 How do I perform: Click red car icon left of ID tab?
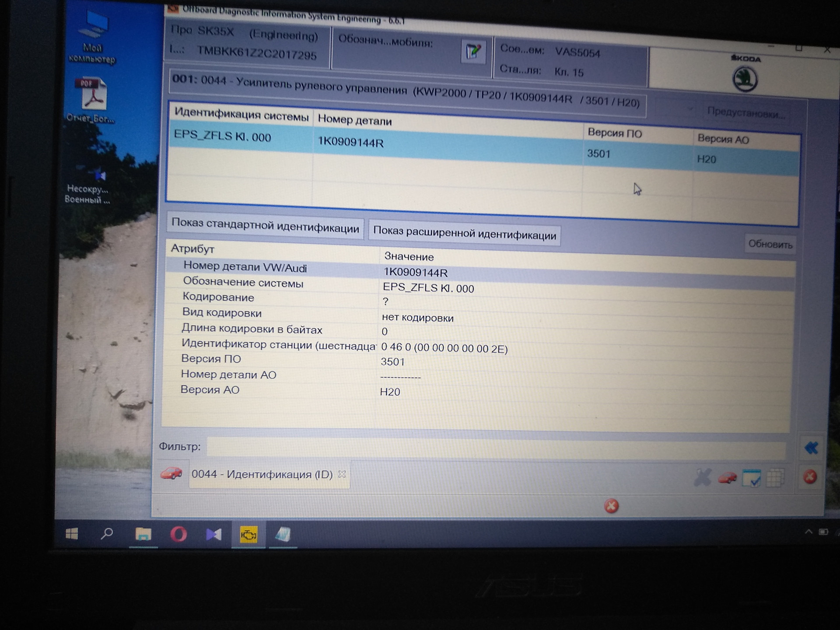click(x=171, y=473)
